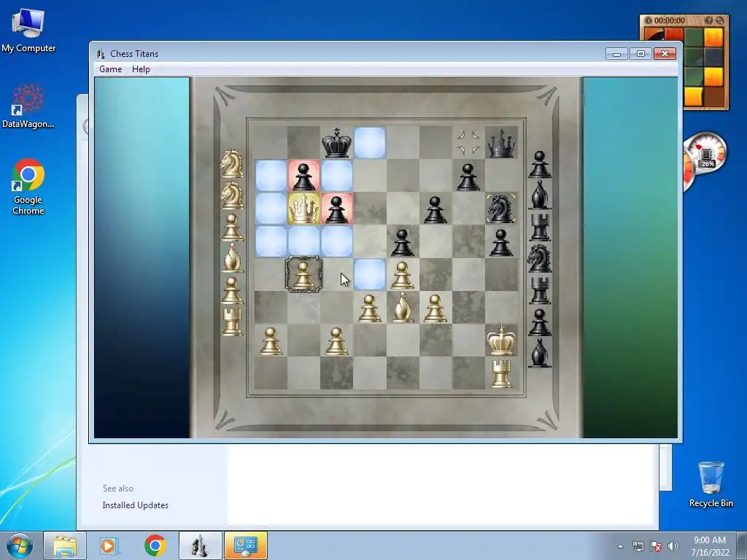Move queen to blue square left of top red pawn
Viewport: 747px width, 560px height.
click(271, 175)
